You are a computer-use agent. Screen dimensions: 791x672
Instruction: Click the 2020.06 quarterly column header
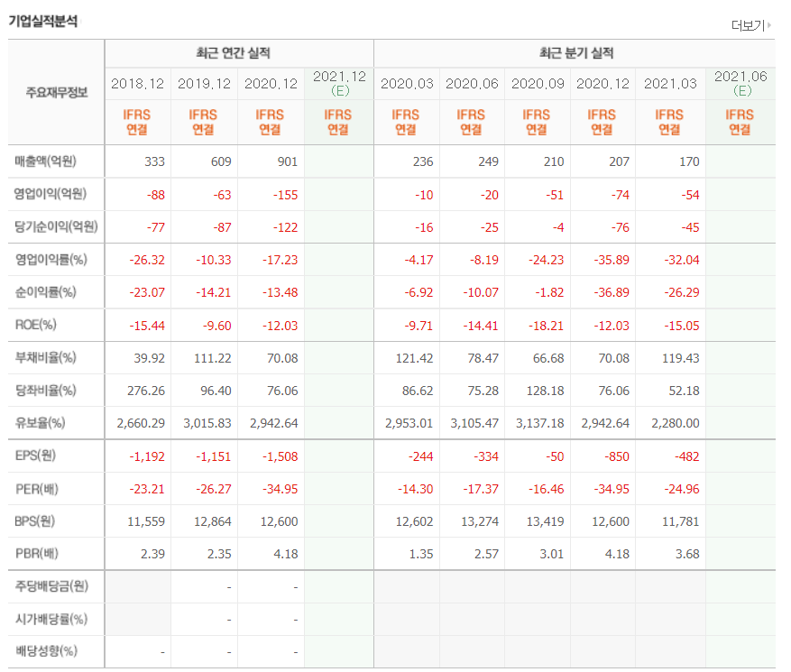(472, 84)
